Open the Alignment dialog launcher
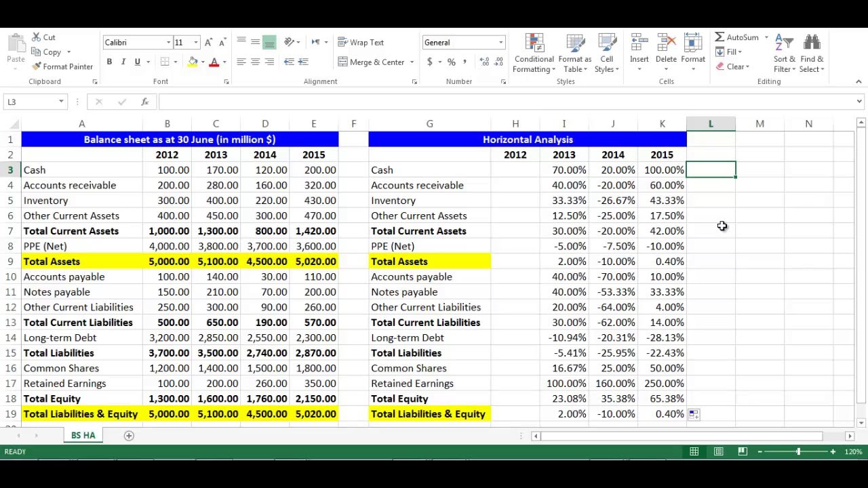 click(414, 81)
